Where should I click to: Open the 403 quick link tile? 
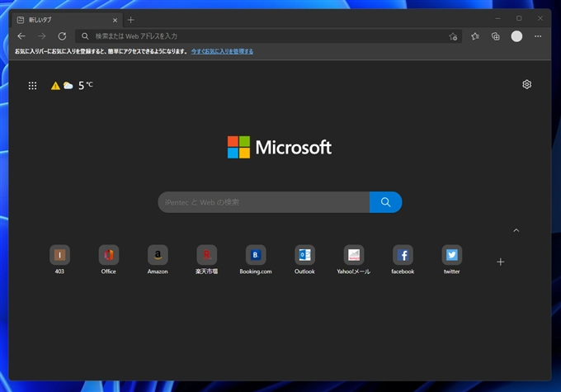pos(59,260)
